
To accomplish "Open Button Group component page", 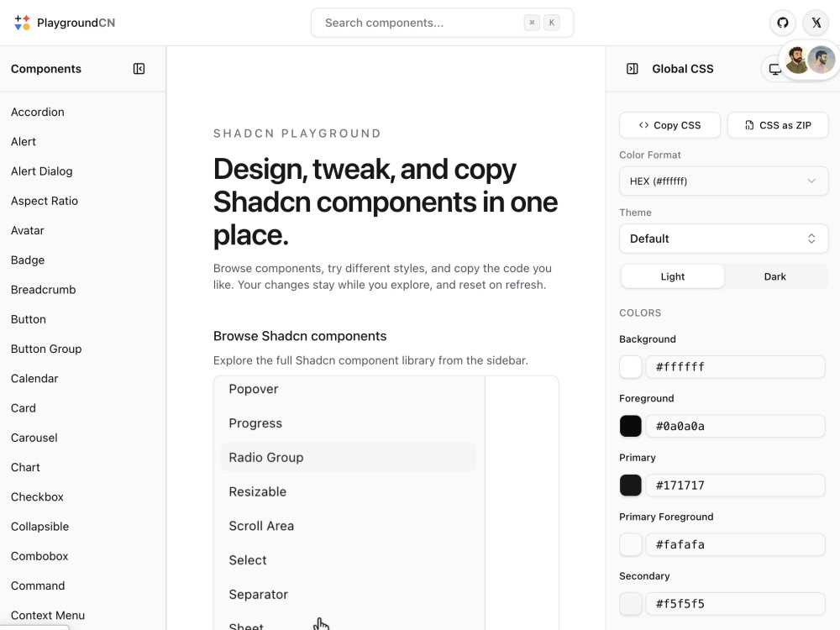I will (46, 349).
